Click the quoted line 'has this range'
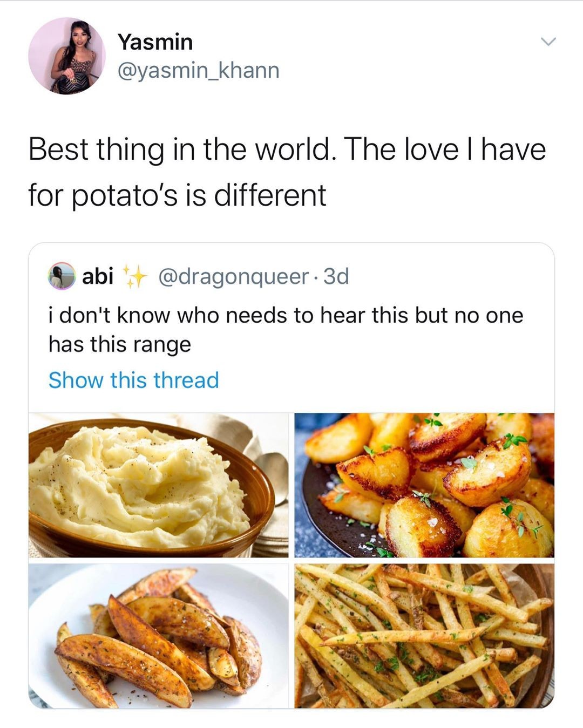583x728 pixels. 120,344
